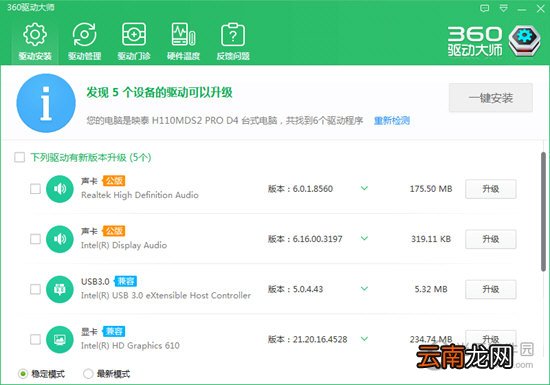Click the 公版 badge on Intel Display Audio row
550x385 pixels.
pos(114,231)
